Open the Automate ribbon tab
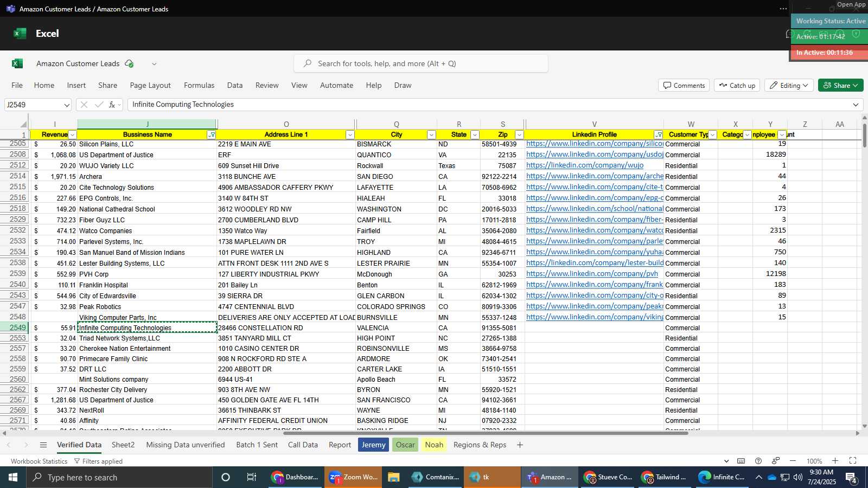 336,86
